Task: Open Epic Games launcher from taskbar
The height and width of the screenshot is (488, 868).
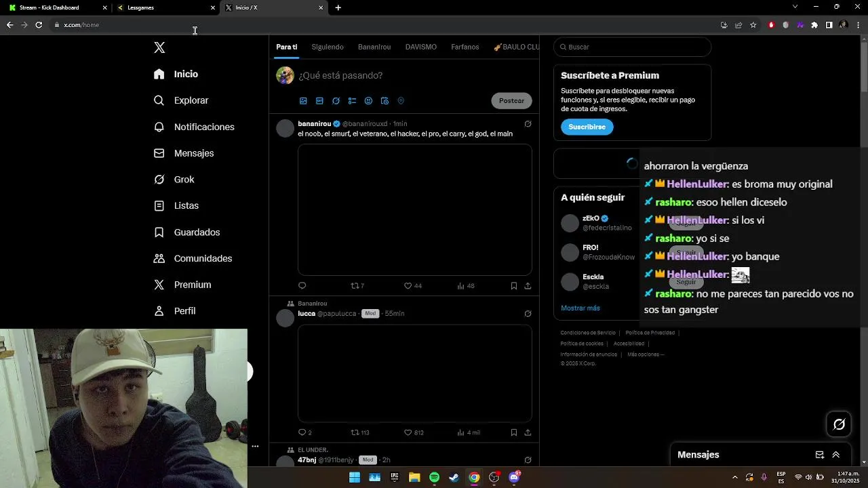Action: [x=395, y=477]
